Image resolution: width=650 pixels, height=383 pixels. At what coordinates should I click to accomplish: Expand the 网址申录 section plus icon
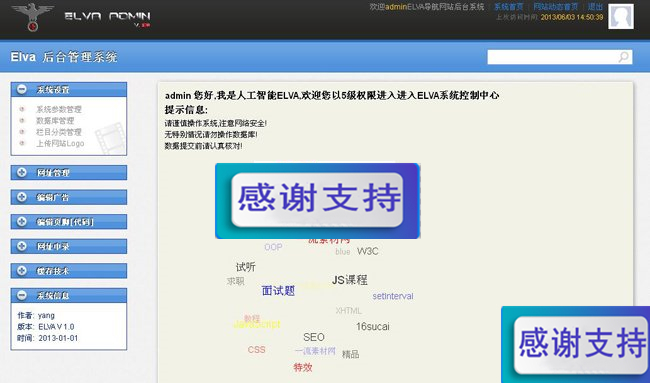click(x=22, y=246)
